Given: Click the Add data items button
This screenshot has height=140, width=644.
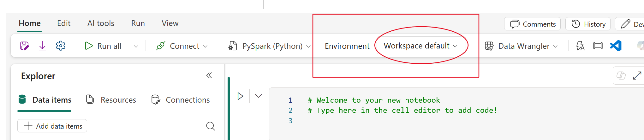Looking at the screenshot, I should tap(52, 126).
